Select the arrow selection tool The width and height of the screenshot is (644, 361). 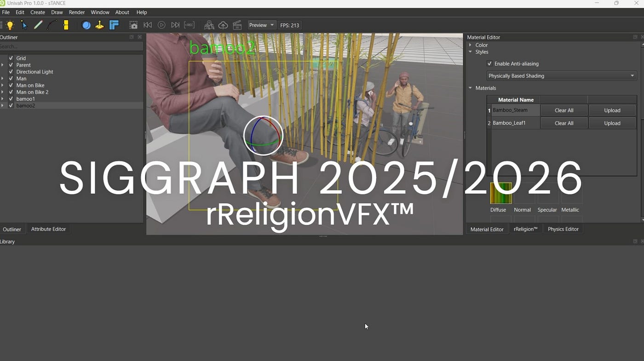click(24, 25)
